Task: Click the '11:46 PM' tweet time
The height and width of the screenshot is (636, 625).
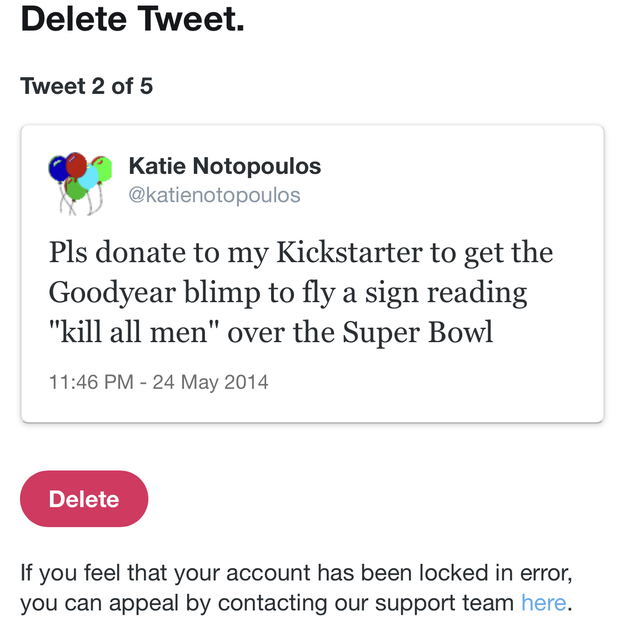Action: point(91,382)
